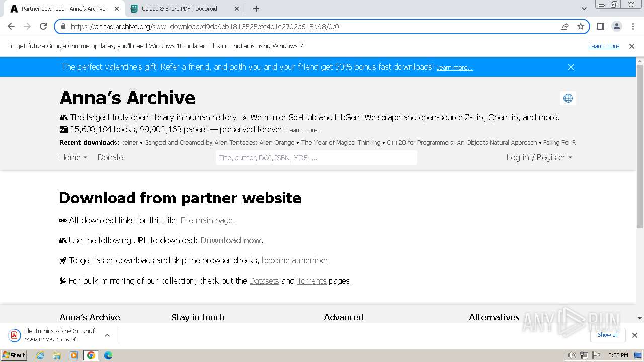Open the Chrome profile avatar
The image size is (644, 362).
[617, 26]
